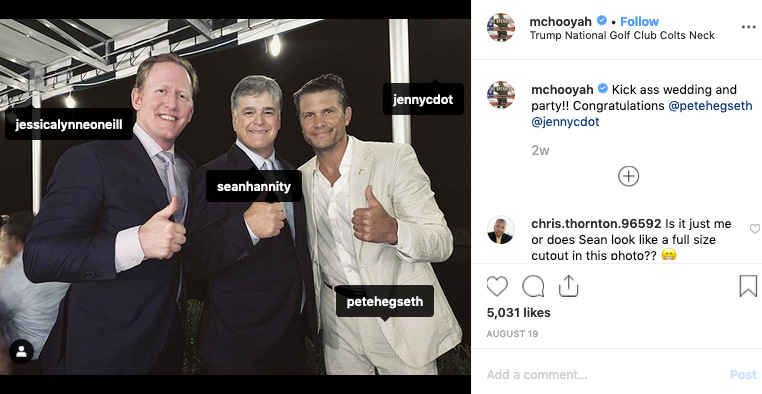Like chris.thornton.96592's comment heart
This screenshot has height=394, width=762.
754,229
